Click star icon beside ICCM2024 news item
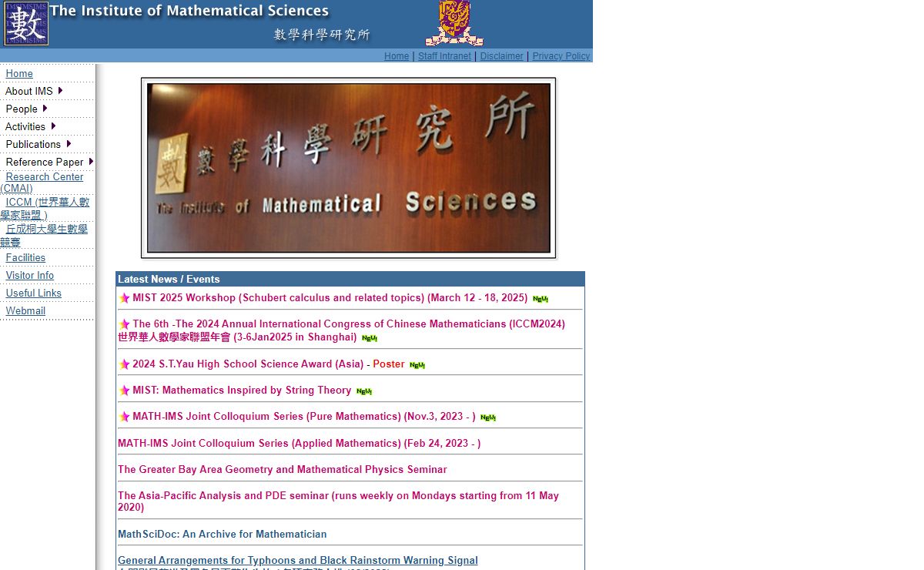The width and height of the screenshot is (924, 570). (x=124, y=324)
